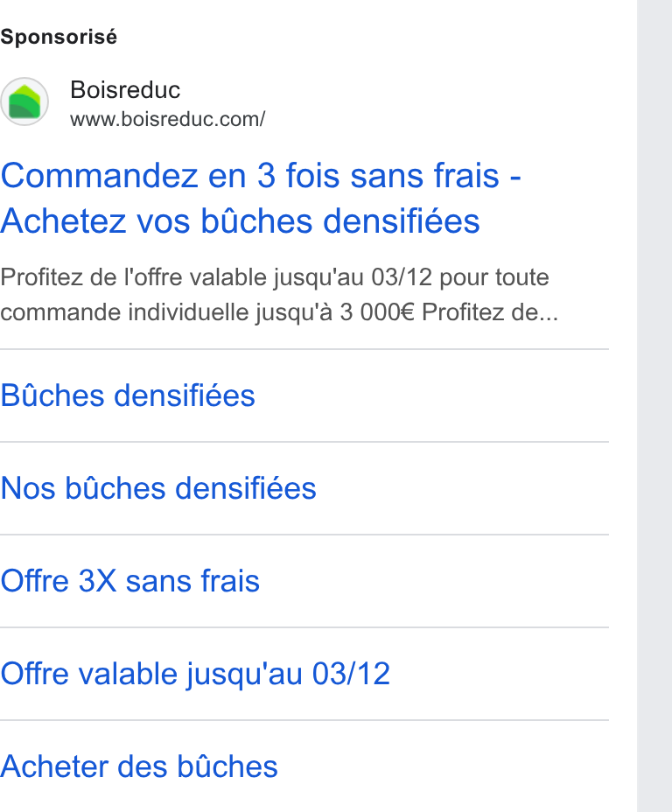Open the Boisreduc advertiser name
The height and width of the screenshot is (812, 672).
(x=125, y=89)
